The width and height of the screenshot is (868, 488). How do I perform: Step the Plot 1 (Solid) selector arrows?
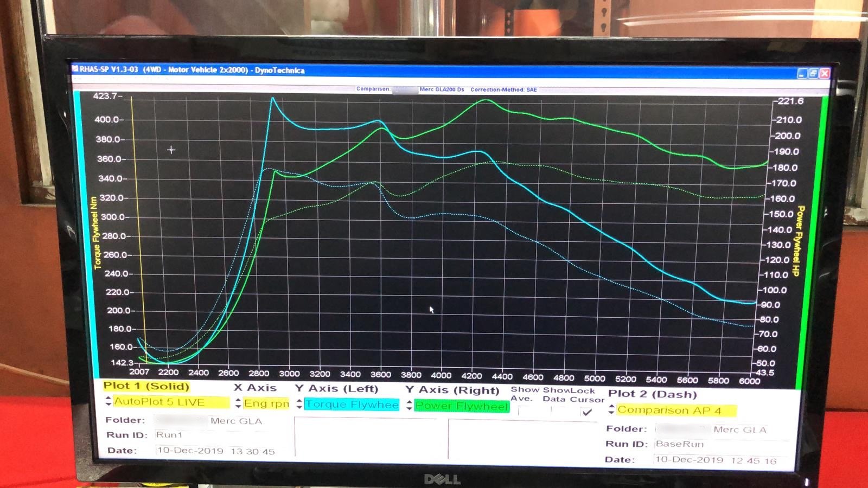[108, 402]
